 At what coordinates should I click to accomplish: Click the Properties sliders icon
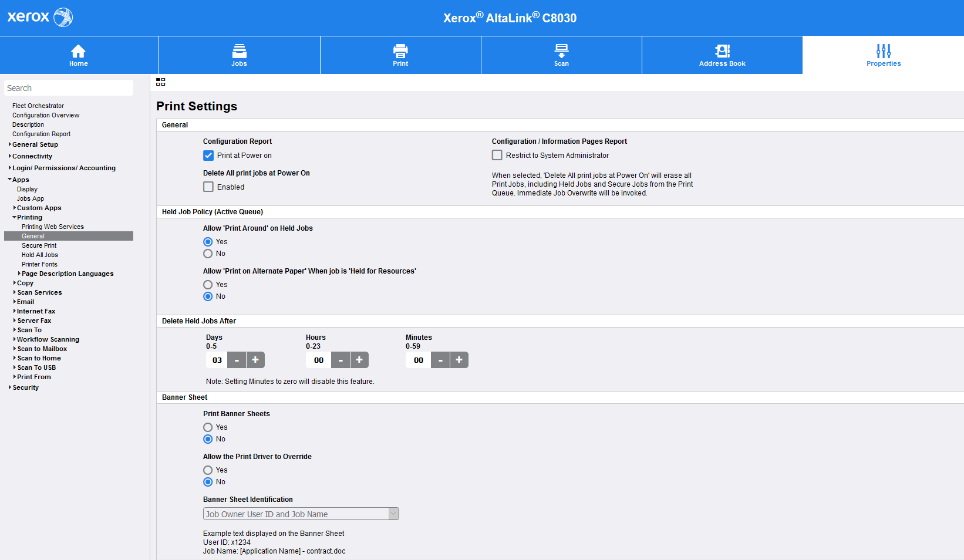click(883, 52)
